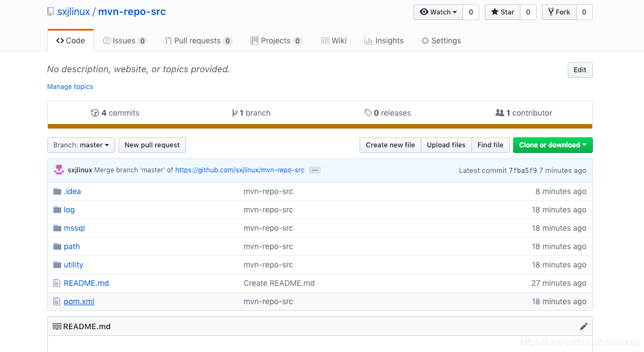Viewport: 644px width, 352px height.
Task: Go to the Projects tab
Action: point(277,41)
